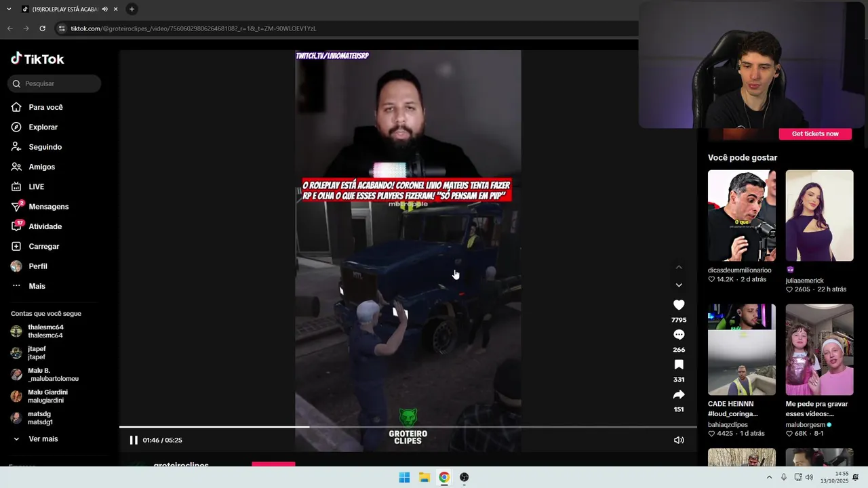This screenshot has width=868, height=488.
Task: Save video with bookmark icon
Action: click(679, 365)
